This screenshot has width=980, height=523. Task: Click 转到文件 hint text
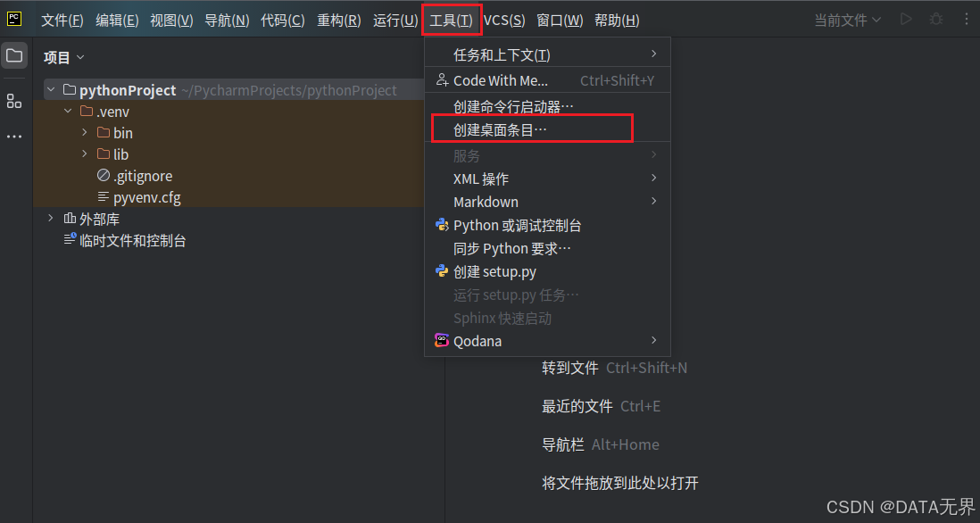point(570,368)
